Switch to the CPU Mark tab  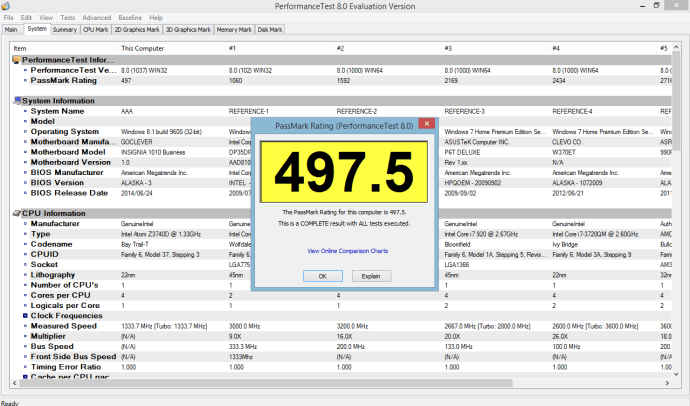[x=95, y=29]
